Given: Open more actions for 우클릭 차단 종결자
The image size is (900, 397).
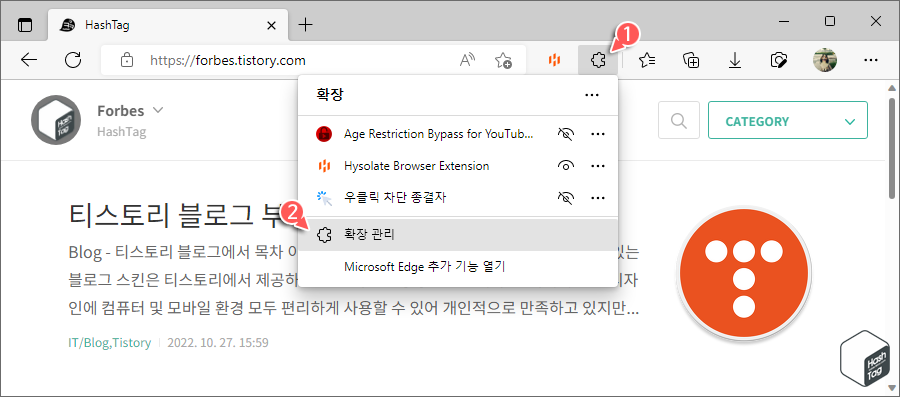Looking at the screenshot, I should pyautogui.click(x=598, y=198).
